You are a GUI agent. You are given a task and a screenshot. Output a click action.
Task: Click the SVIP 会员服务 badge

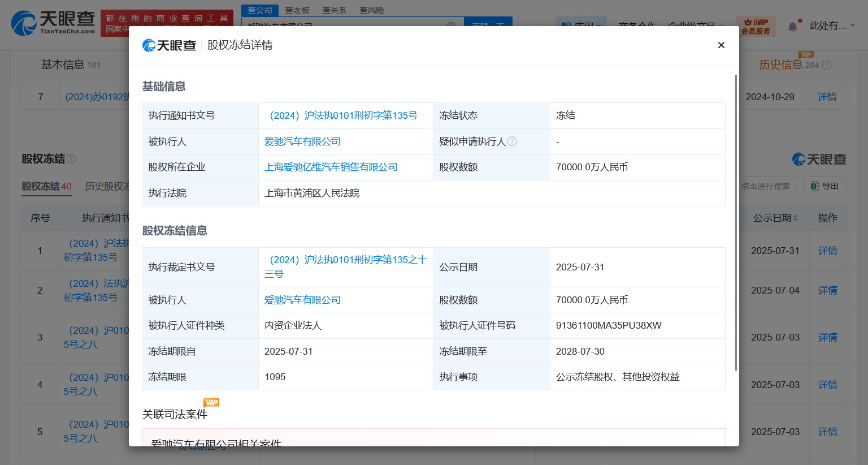point(756,27)
